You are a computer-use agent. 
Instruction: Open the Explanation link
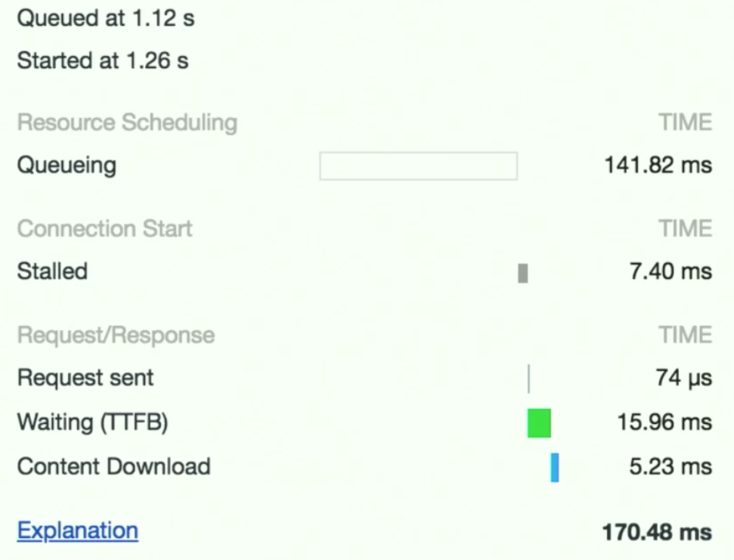(77, 531)
